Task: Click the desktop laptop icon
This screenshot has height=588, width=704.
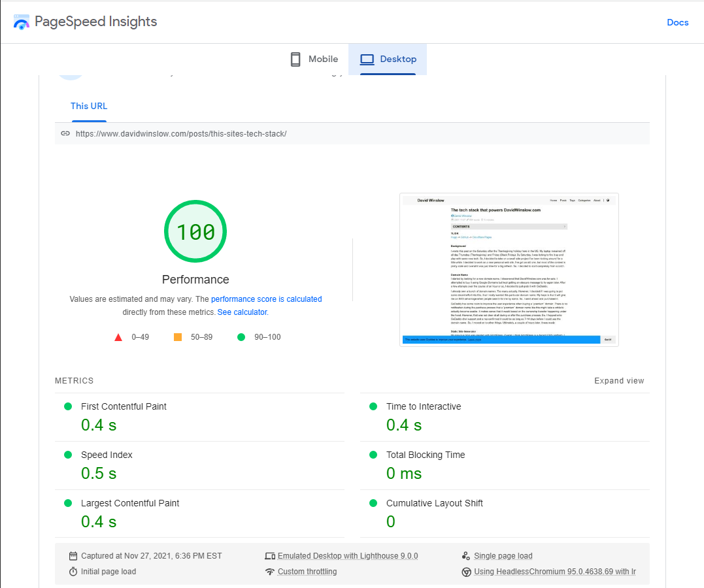Action: (367, 59)
